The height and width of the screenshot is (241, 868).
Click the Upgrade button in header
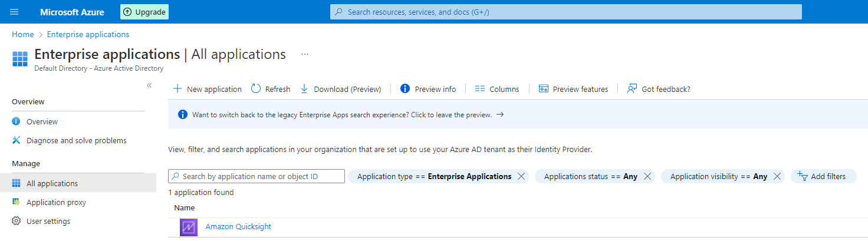click(144, 12)
